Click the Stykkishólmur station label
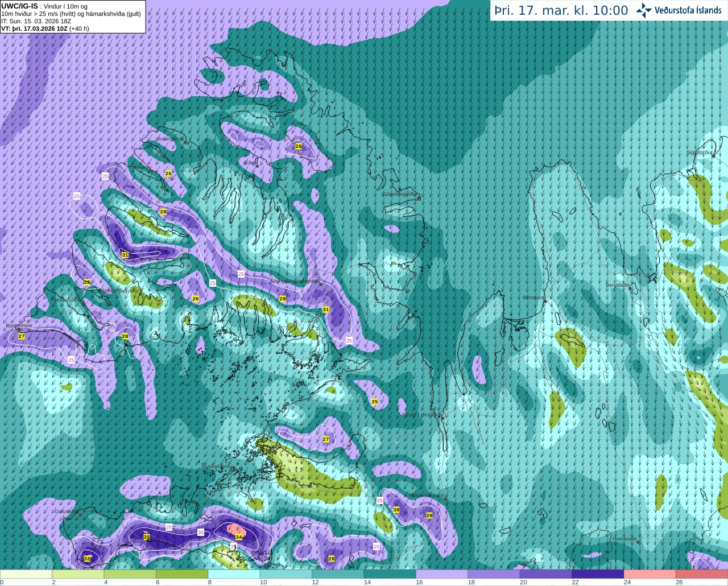Screen dimensions: 728x586 (218, 466)
